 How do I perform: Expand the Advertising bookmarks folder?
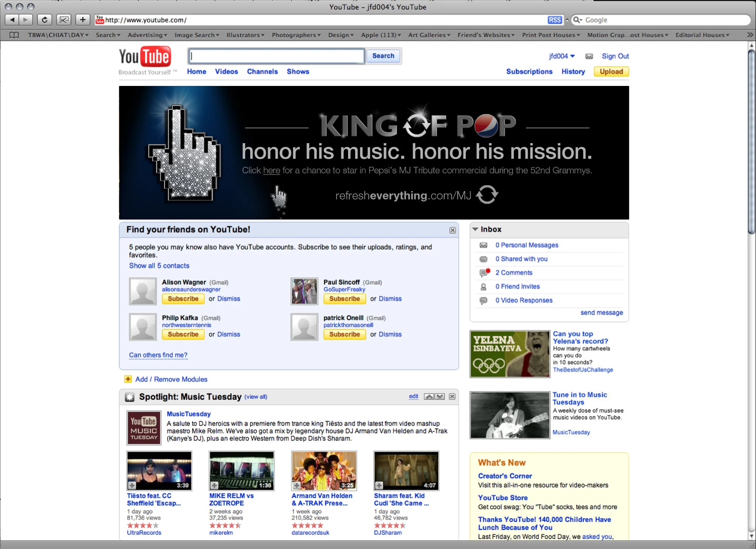pyautogui.click(x=147, y=35)
